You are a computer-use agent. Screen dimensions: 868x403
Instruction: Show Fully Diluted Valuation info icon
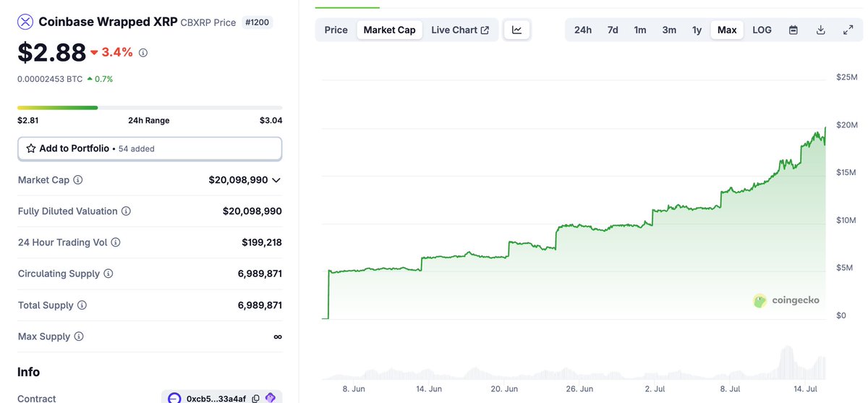(x=126, y=211)
